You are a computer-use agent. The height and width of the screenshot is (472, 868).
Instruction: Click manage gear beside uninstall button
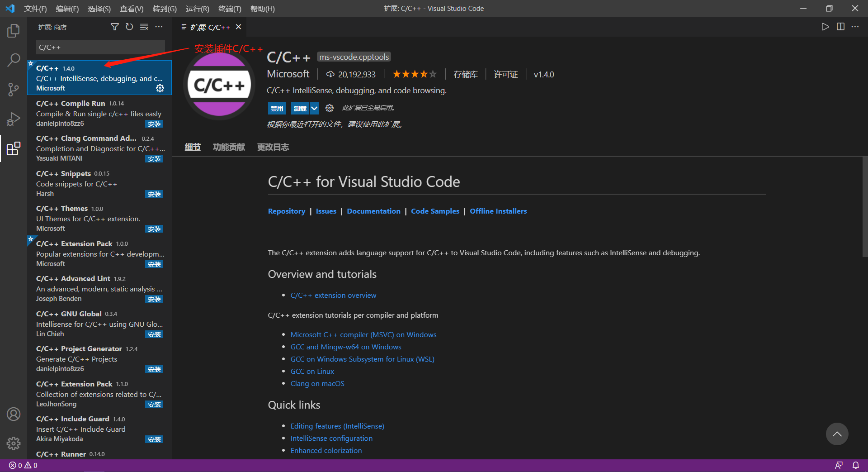click(330, 108)
